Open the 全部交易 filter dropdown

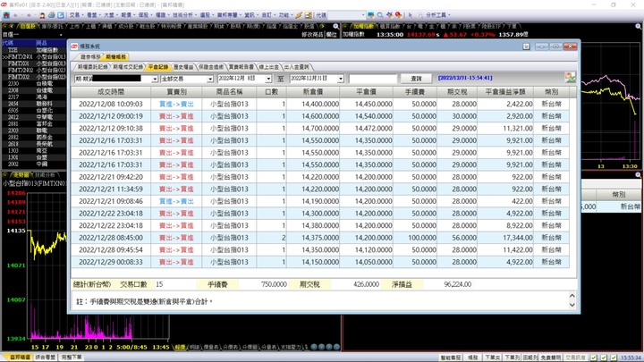(x=210, y=79)
